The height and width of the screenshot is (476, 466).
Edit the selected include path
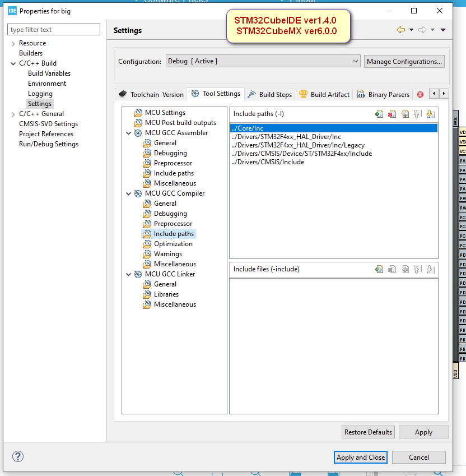pos(405,114)
